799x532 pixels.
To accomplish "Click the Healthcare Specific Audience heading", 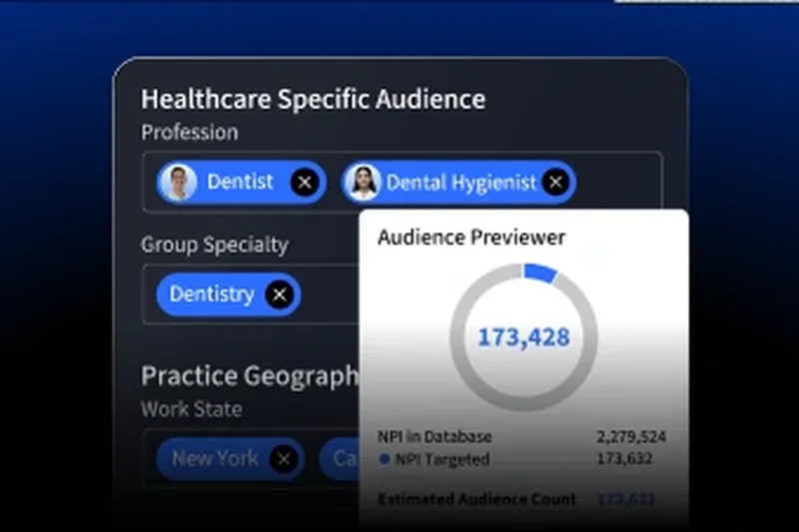I will [x=313, y=100].
